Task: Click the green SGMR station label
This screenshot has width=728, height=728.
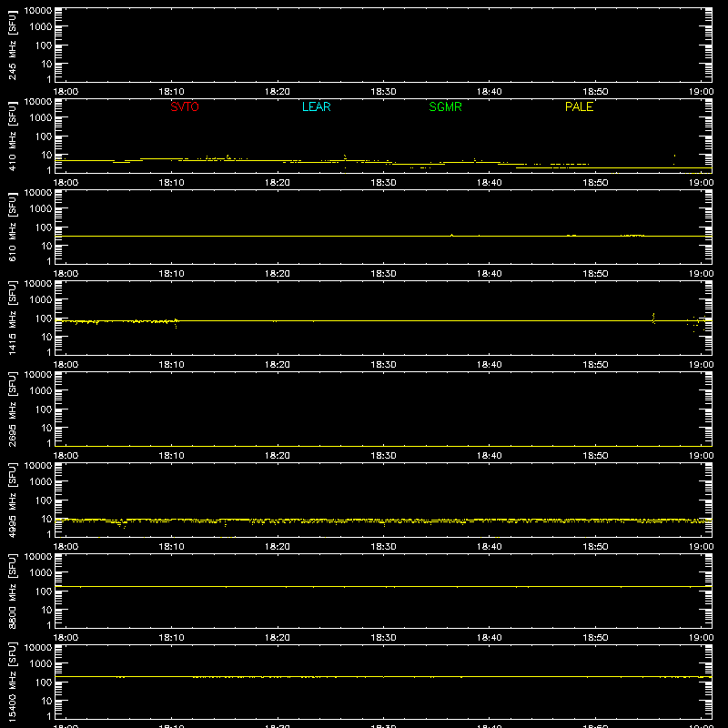Action: pos(445,106)
